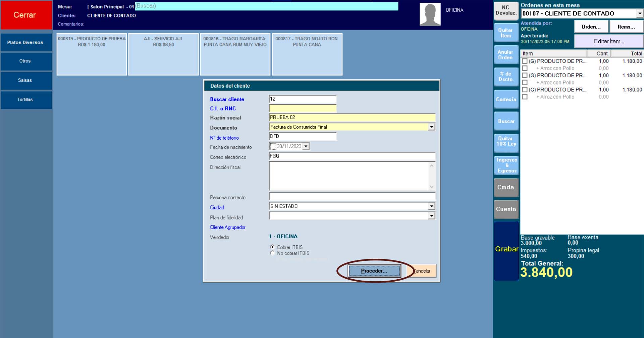This screenshot has width=644, height=338.
Task: Select the Anular Orden icon button
Action: (506, 55)
